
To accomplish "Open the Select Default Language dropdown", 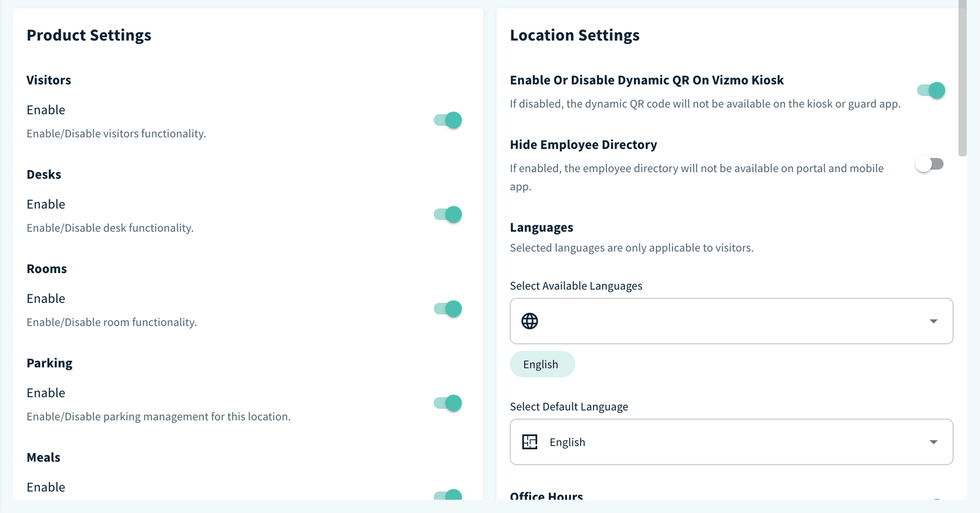I will [x=731, y=442].
